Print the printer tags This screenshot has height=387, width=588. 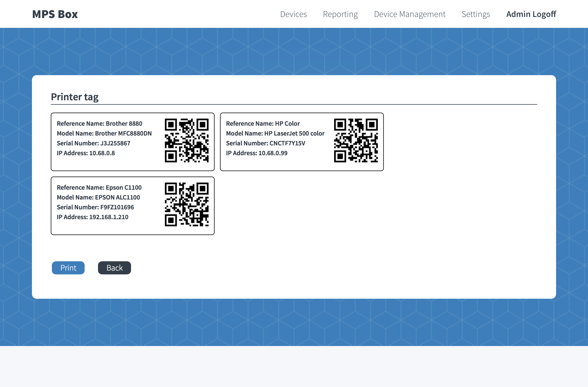[68, 268]
